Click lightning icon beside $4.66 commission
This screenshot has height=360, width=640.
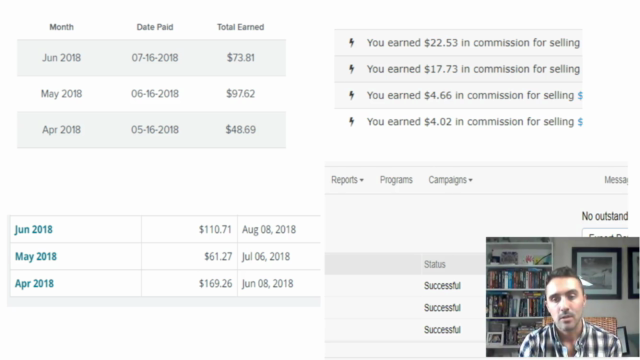(x=351, y=96)
